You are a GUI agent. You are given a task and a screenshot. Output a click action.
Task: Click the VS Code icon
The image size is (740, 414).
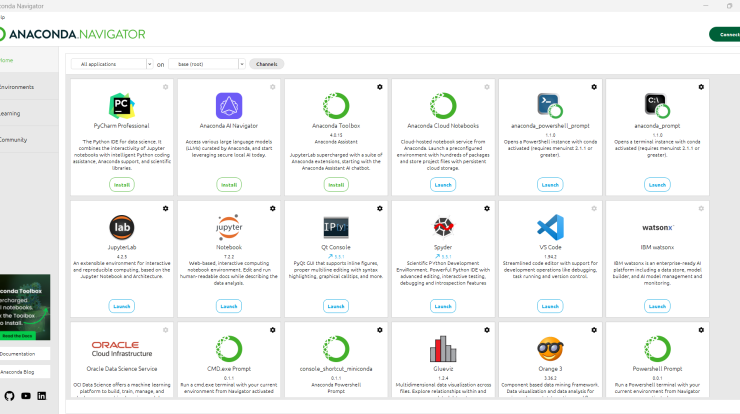click(x=550, y=227)
